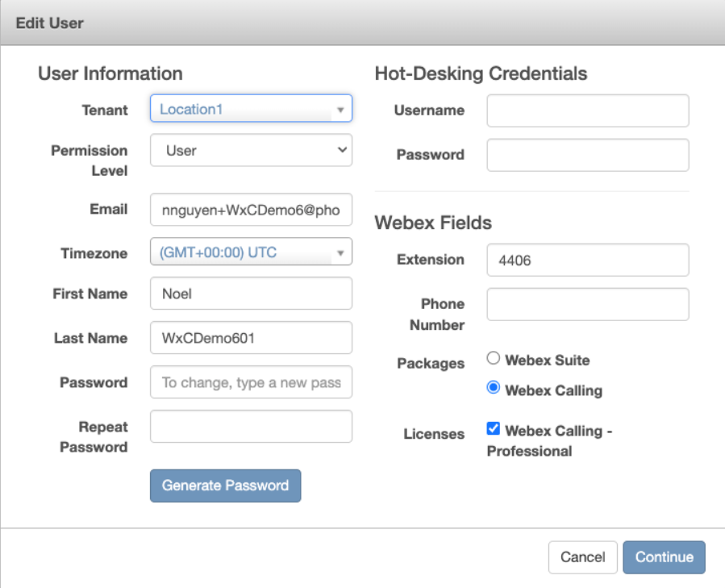Expand the Timezone dropdown showing UTC
The image size is (725, 588).
point(251,252)
